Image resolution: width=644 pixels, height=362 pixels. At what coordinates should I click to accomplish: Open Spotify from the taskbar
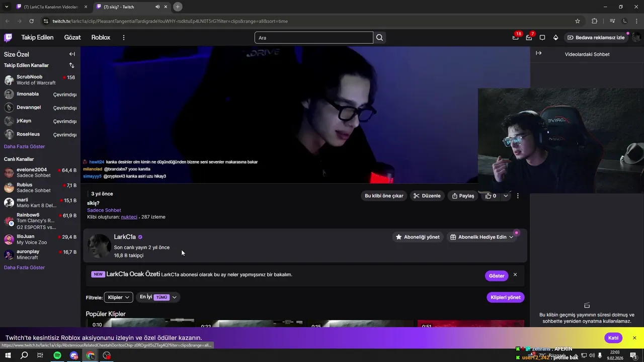[x=57, y=355]
